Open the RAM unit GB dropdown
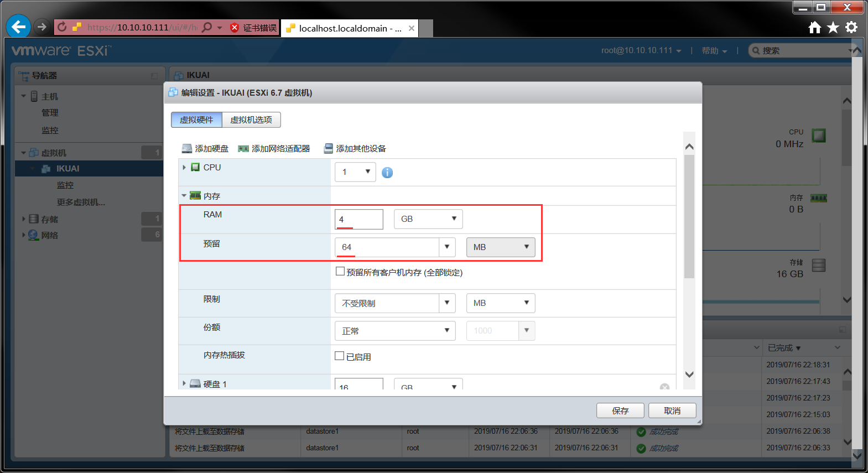 coord(428,219)
